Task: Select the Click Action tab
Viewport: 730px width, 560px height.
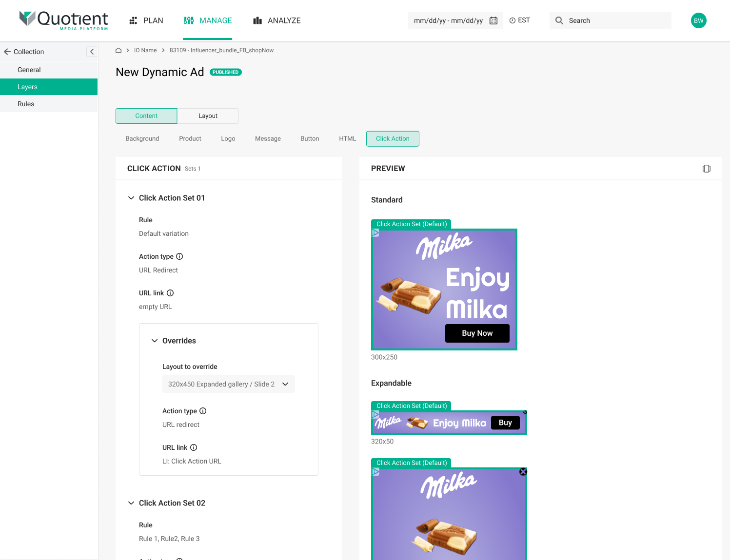Action: (x=393, y=139)
